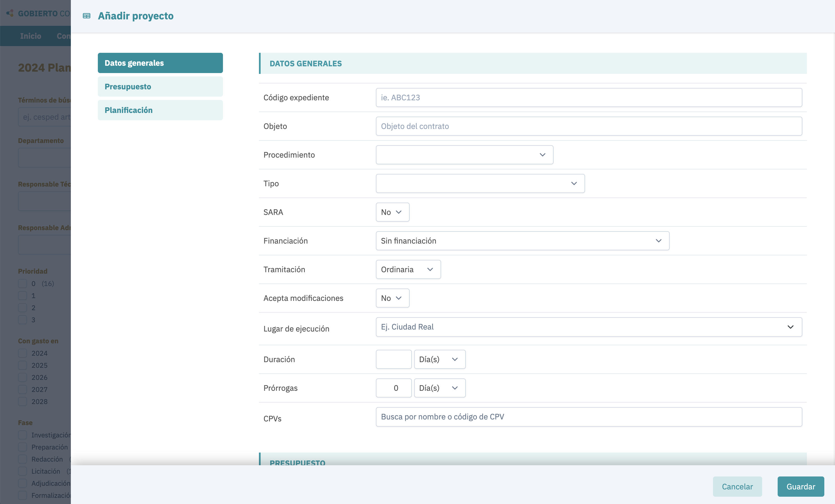The image size is (835, 504).
Task: Click the search terms field behind dialog
Action: tap(44, 117)
